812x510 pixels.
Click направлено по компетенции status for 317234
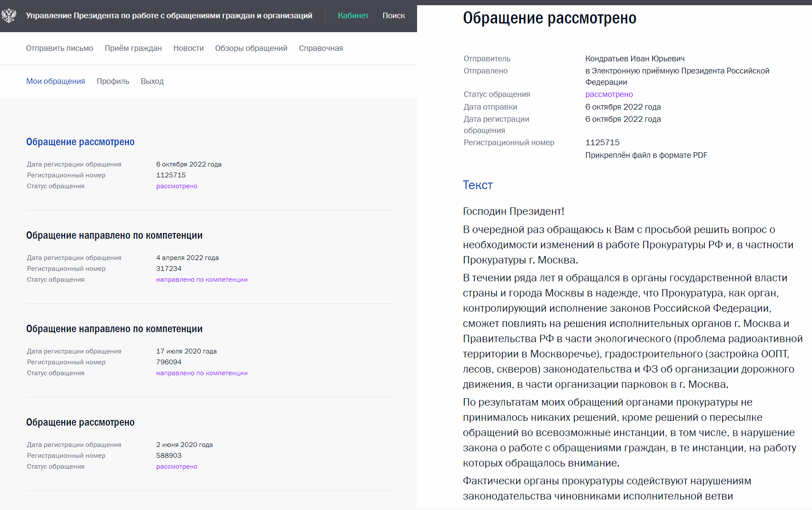202,280
